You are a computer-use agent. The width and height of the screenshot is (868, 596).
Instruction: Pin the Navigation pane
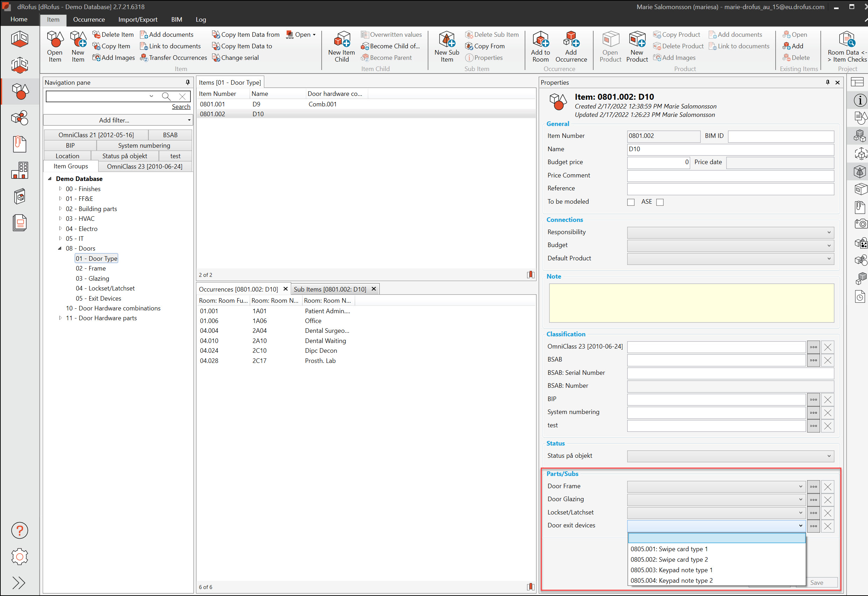point(188,82)
